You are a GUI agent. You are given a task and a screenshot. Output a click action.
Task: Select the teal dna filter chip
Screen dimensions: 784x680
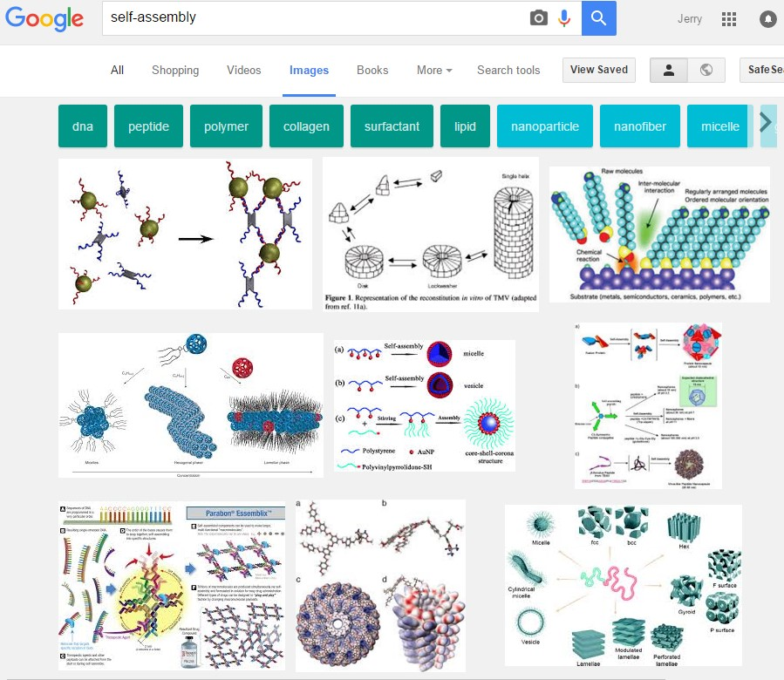(83, 126)
